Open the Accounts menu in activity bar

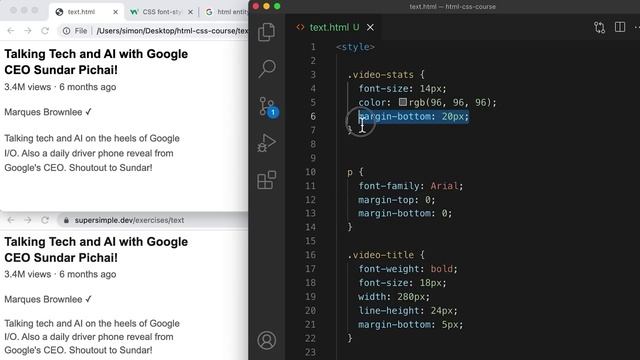(x=267, y=340)
